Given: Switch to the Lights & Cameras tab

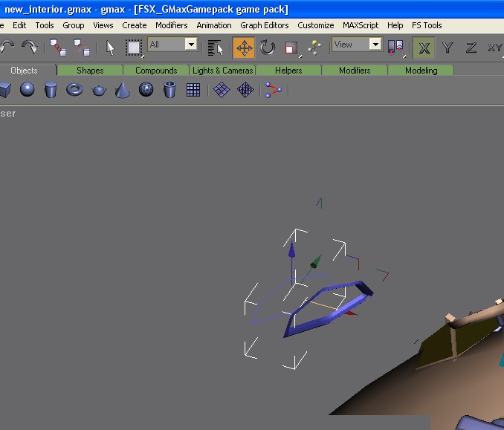Looking at the screenshot, I should point(223,71).
